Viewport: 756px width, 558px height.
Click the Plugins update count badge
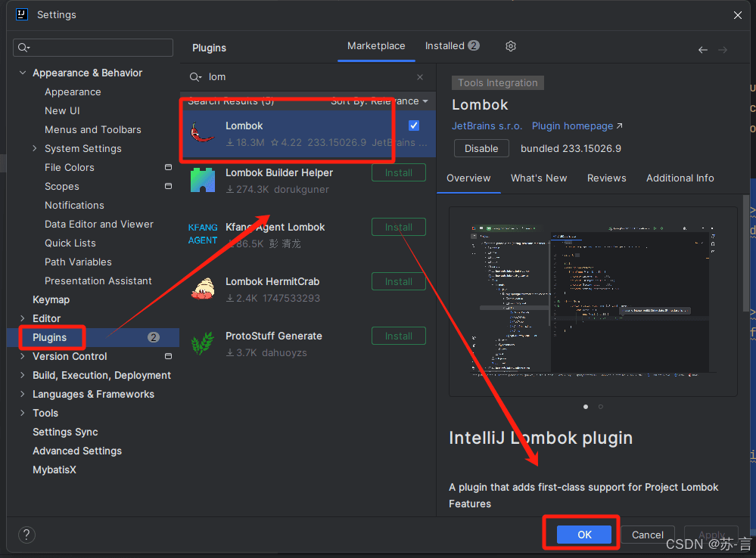pos(154,337)
